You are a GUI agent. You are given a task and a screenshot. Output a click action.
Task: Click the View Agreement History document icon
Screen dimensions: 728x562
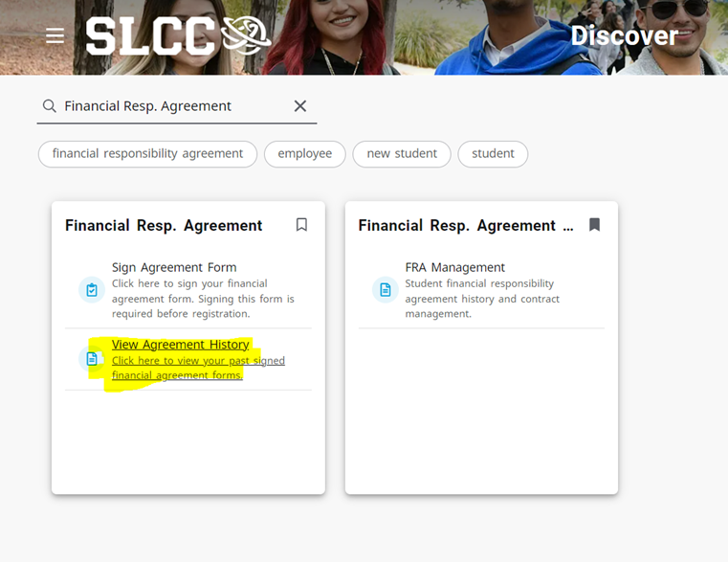[92, 359]
